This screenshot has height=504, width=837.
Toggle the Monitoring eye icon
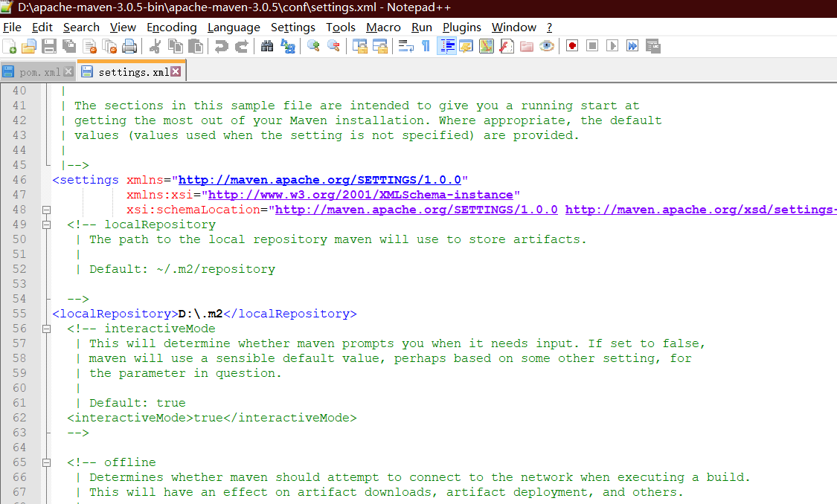547,46
